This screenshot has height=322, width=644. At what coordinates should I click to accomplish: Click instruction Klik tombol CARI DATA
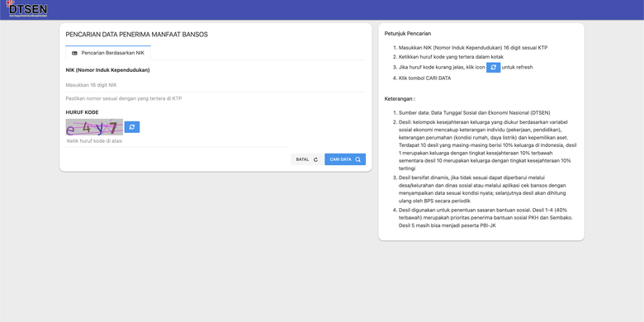(x=424, y=78)
